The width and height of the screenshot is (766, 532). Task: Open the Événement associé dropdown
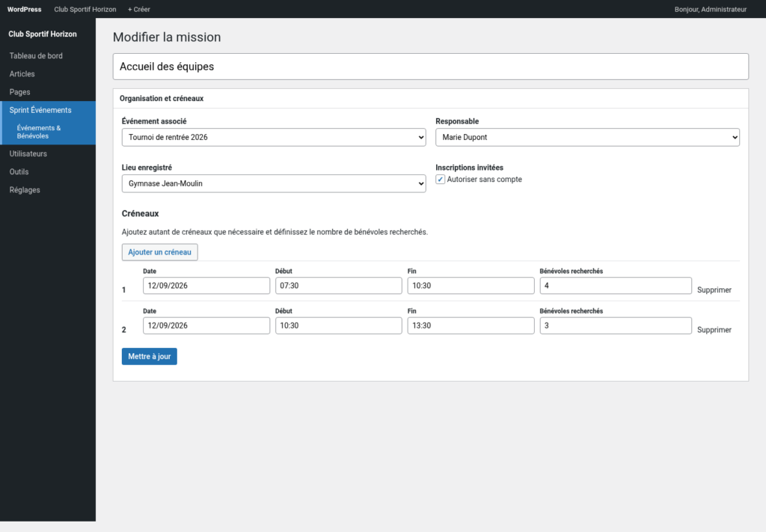pyautogui.click(x=274, y=137)
